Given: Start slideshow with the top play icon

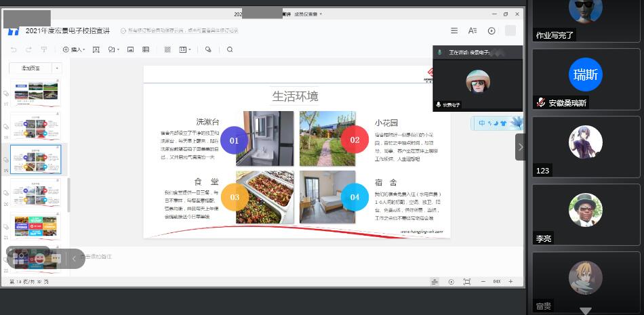Looking at the screenshot, I should point(491,30).
